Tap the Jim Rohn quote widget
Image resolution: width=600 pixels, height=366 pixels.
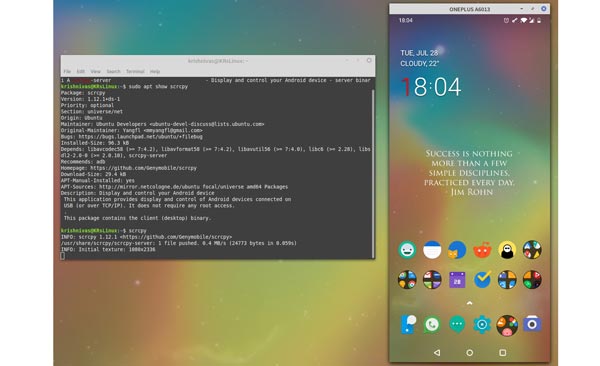[x=469, y=173]
